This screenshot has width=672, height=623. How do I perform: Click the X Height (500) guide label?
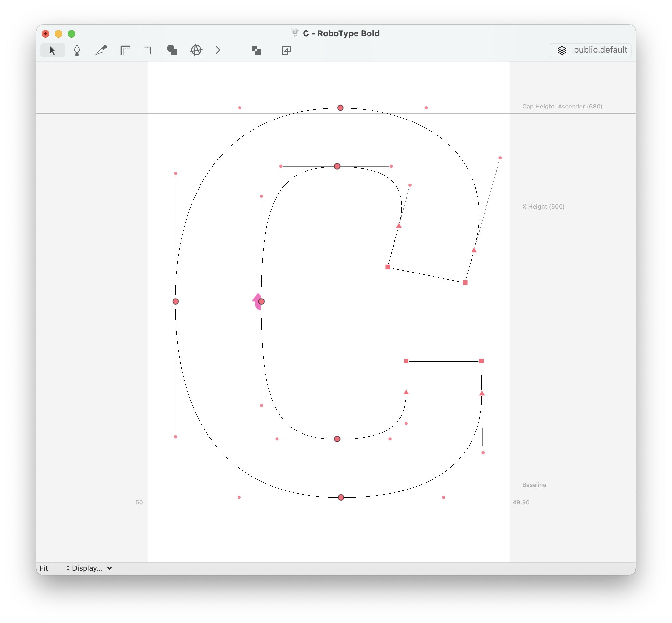coord(543,206)
